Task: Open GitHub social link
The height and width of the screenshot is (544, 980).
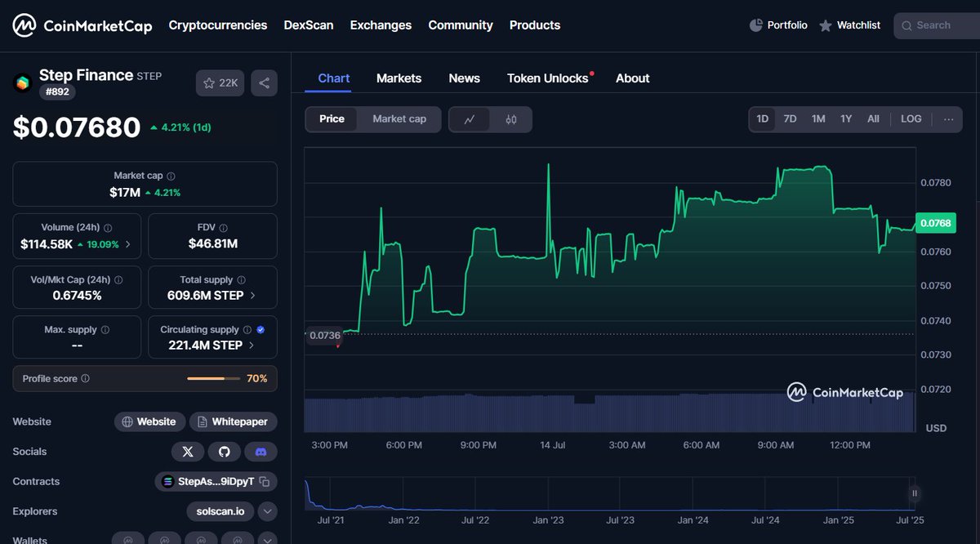Action: pos(225,452)
